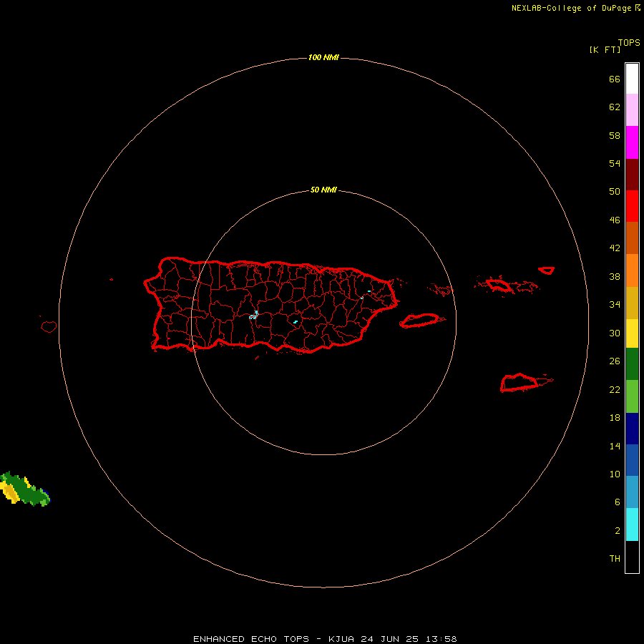Click the light pink legend swatch
This screenshot has height=644, width=644.
[x=632, y=109]
